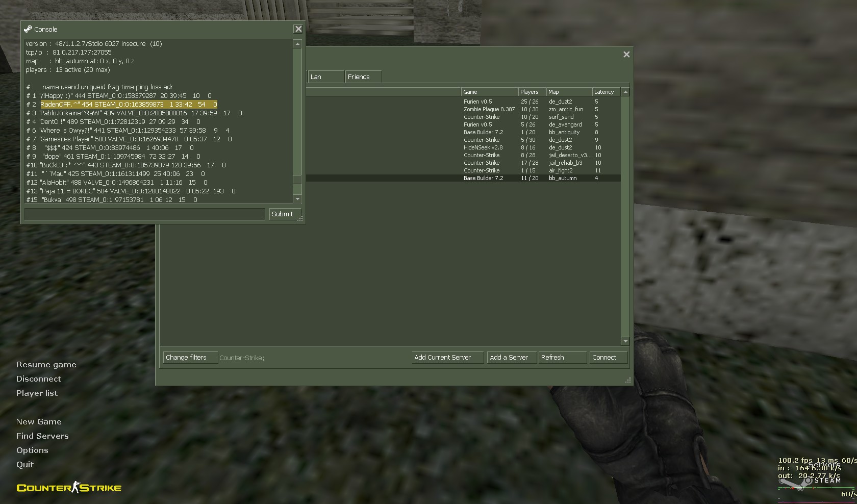Open Change filters panel
This screenshot has height=504, width=857.
click(190, 358)
